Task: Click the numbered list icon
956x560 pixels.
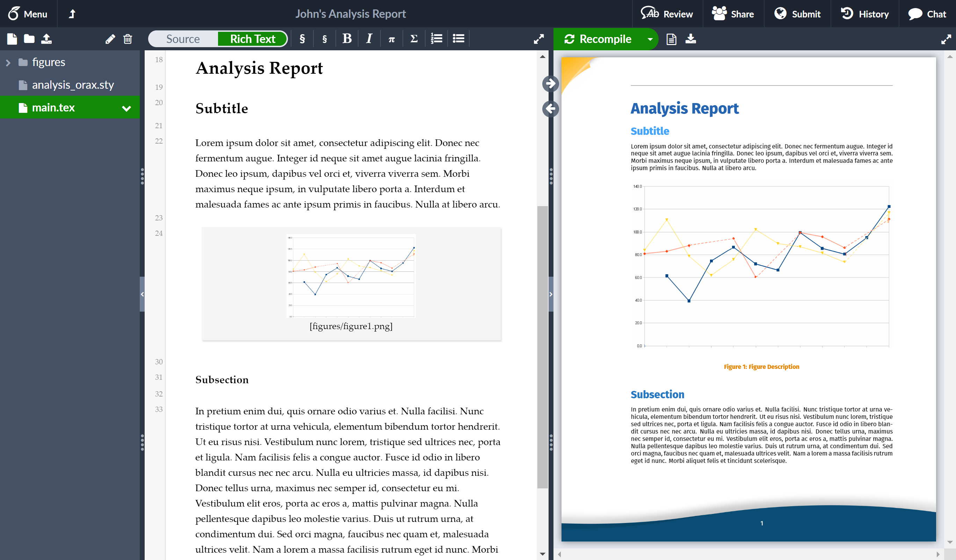Action: (x=436, y=39)
